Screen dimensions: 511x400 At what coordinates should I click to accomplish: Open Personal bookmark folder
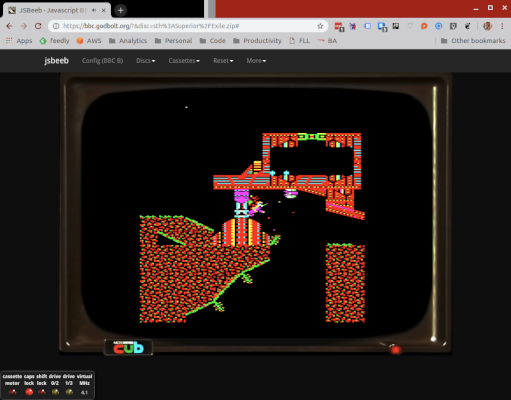coord(173,41)
